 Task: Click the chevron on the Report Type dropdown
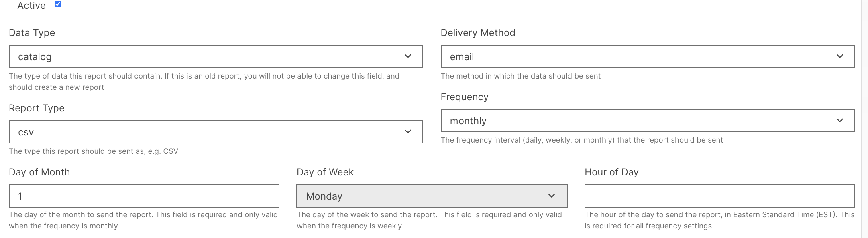point(408,131)
